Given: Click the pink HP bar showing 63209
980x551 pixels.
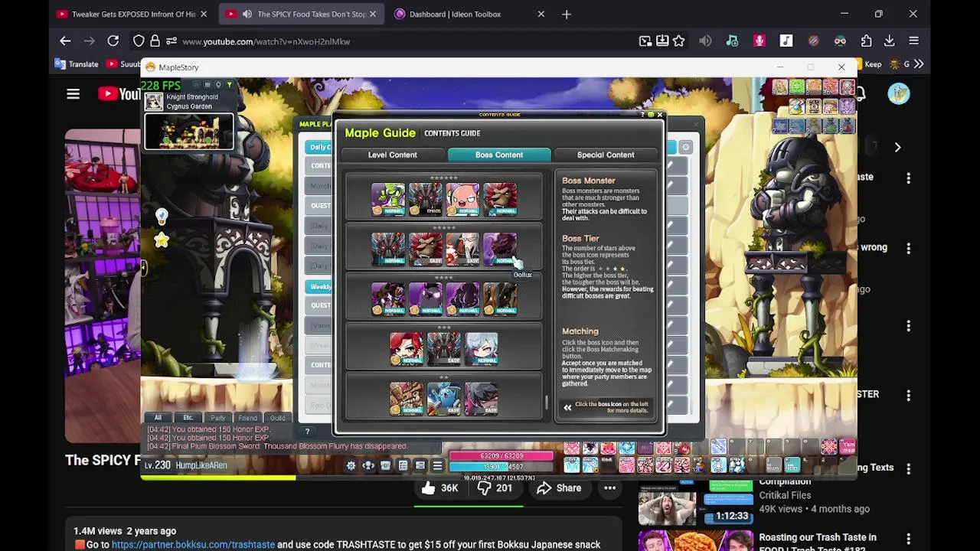Looking at the screenshot, I should (x=501, y=456).
